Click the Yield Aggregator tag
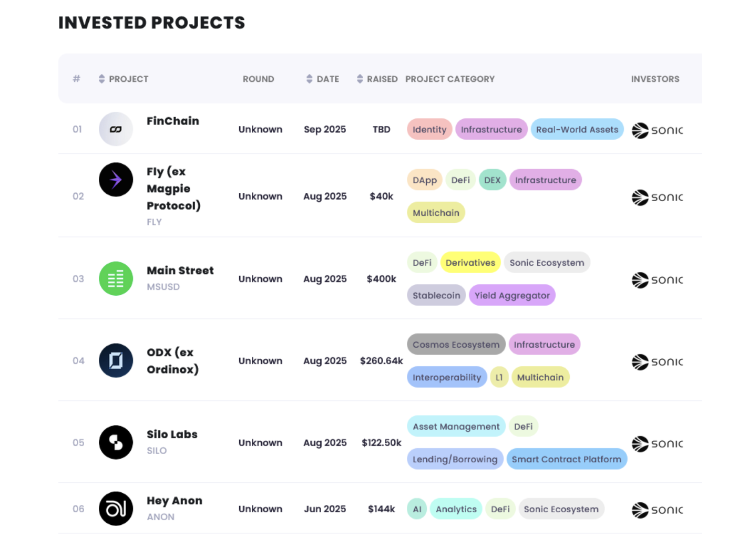Viewport: 738px width, 560px height. [511, 295]
